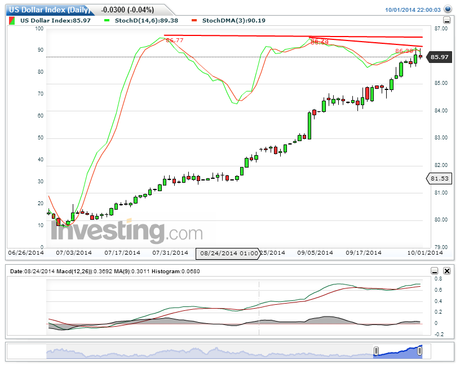Minimize the main chart legend panel

click(447, 20)
